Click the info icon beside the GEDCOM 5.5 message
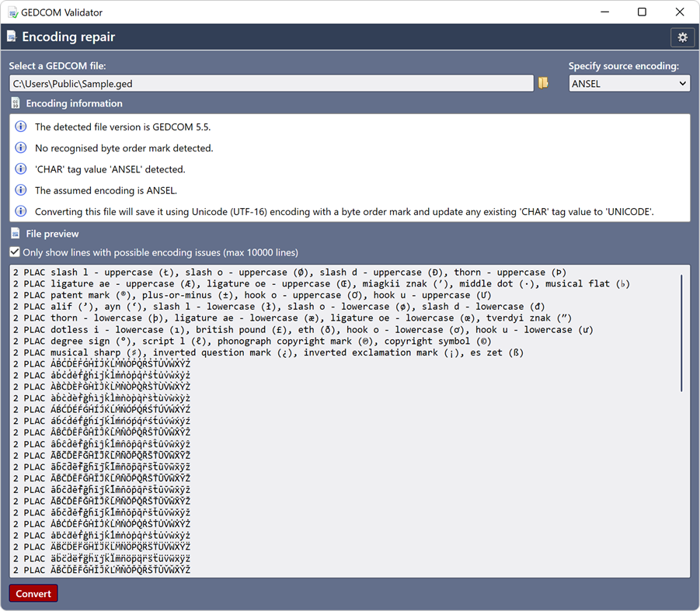The width and height of the screenshot is (700, 611). click(x=20, y=127)
